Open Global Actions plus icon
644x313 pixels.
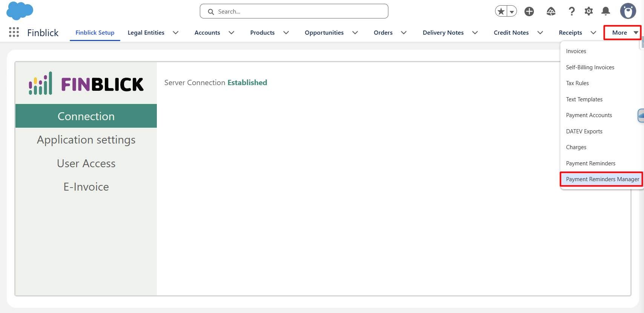529,11
